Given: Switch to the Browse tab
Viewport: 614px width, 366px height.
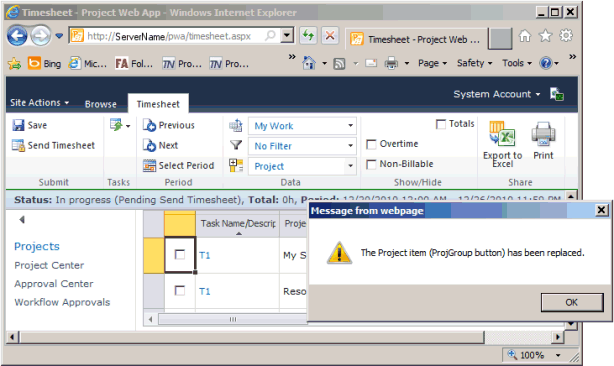Looking at the screenshot, I should point(101,104).
